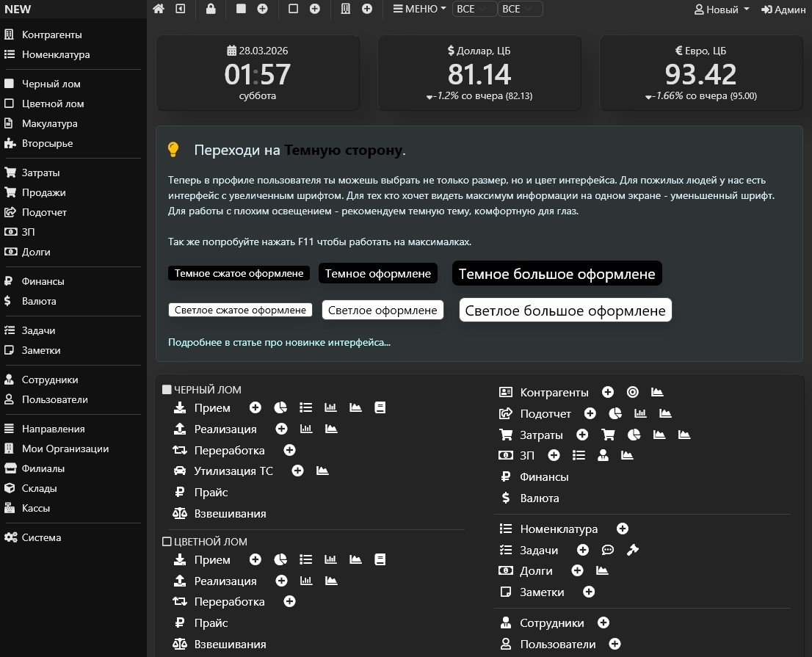Open the МЕНЮ dropdown
This screenshot has height=657, width=812.
coord(419,9)
